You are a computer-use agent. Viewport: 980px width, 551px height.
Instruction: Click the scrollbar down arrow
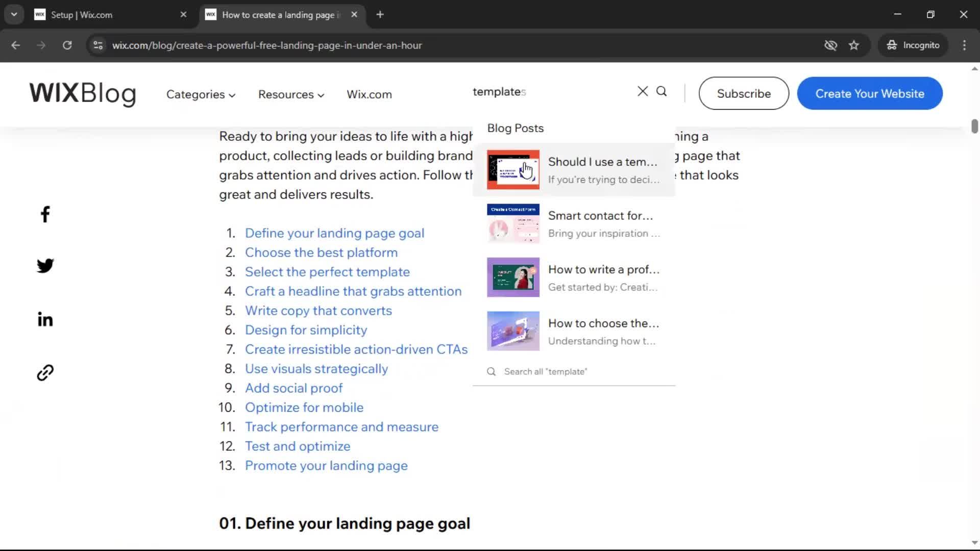coord(974,543)
